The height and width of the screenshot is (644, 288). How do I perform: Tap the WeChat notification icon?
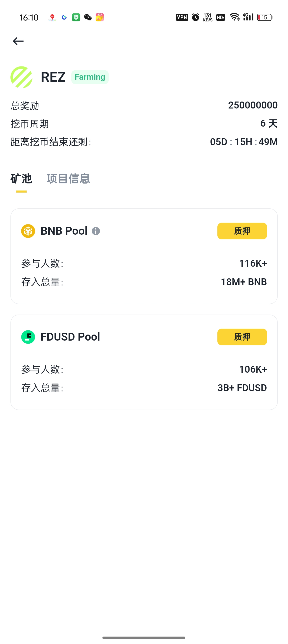click(x=88, y=17)
